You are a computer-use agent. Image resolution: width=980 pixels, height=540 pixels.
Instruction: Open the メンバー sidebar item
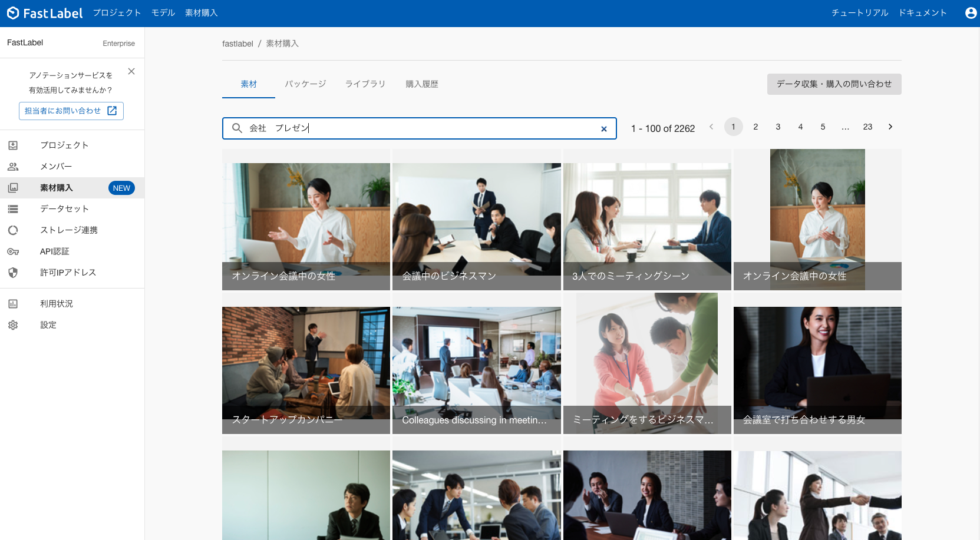(x=72, y=167)
